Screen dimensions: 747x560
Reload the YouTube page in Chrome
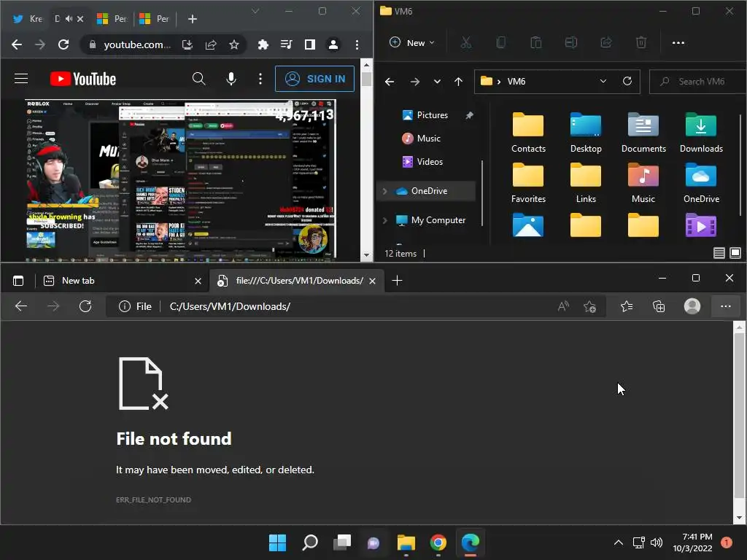tap(63, 44)
